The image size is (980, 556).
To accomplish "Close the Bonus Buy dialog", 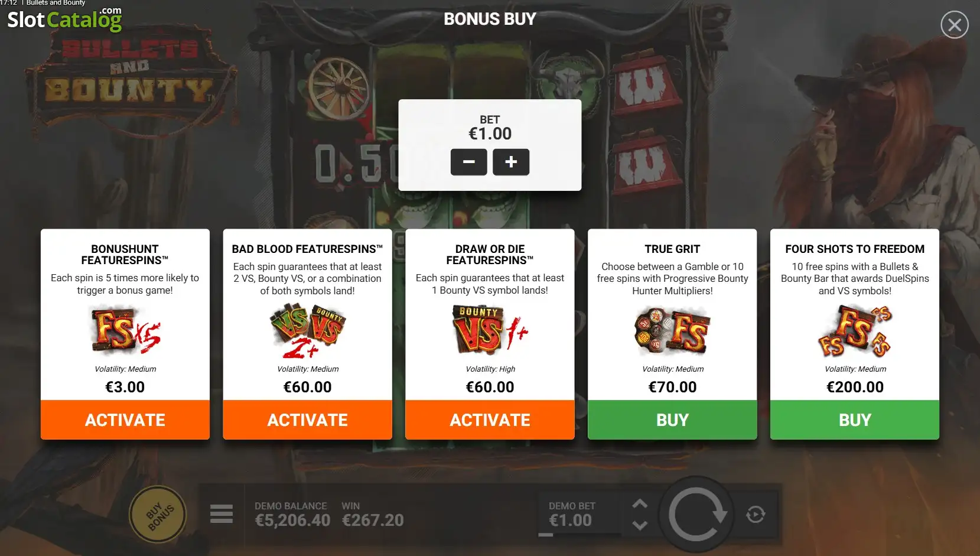I will coord(954,25).
